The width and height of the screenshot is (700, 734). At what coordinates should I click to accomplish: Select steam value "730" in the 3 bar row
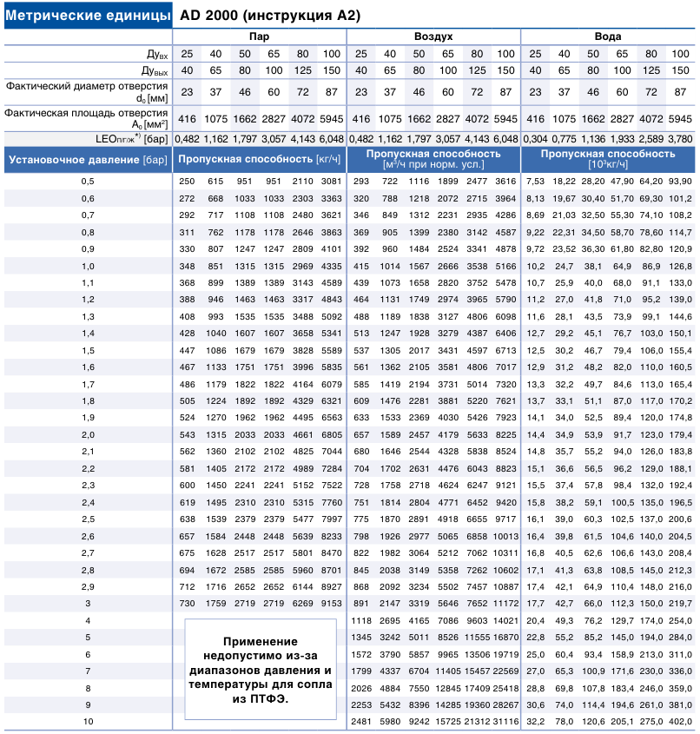pyautogui.click(x=187, y=604)
